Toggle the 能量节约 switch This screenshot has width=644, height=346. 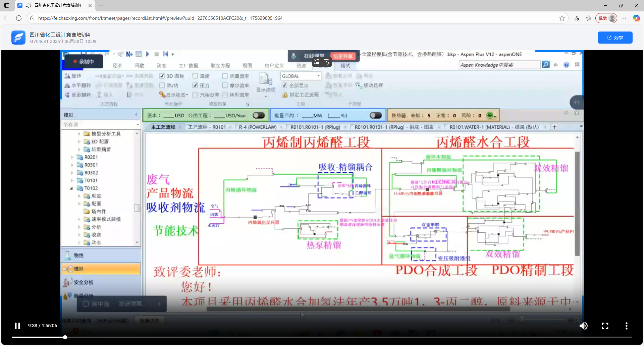click(375, 115)
